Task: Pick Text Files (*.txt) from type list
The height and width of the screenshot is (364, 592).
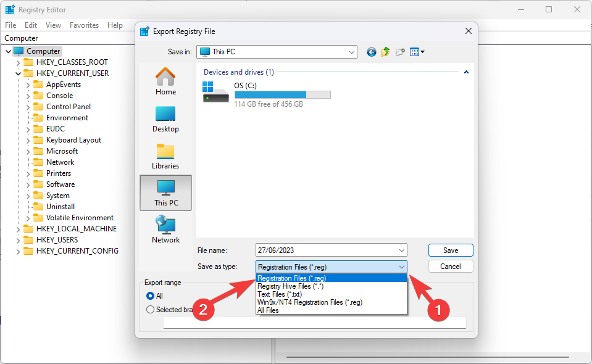Action: [x=280, y=294]
